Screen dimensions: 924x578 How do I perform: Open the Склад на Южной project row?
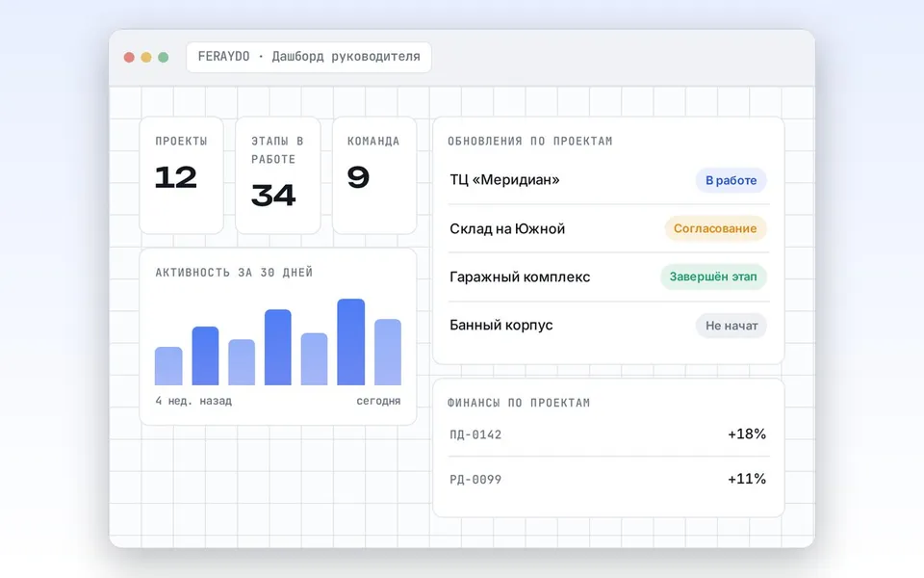coord(609,229)
